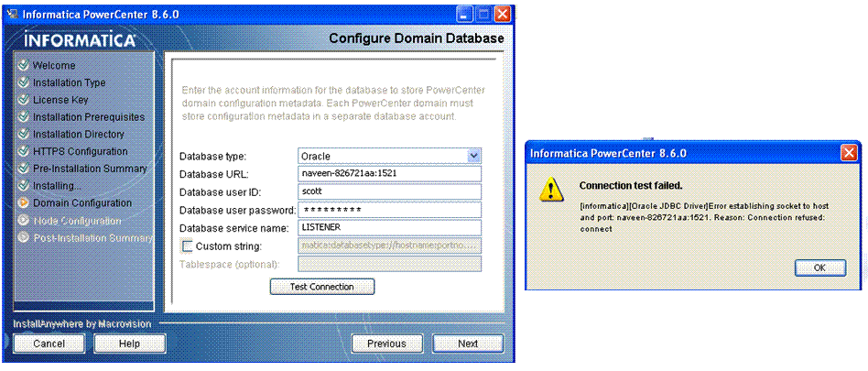
Task: Select the Node Configuration step label
Action: (77, 221)
